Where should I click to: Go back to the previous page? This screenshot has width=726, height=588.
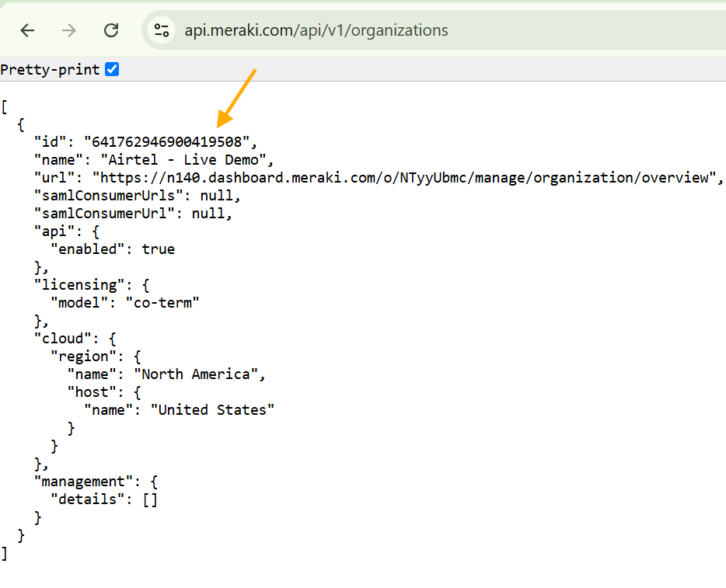(28, 30)
